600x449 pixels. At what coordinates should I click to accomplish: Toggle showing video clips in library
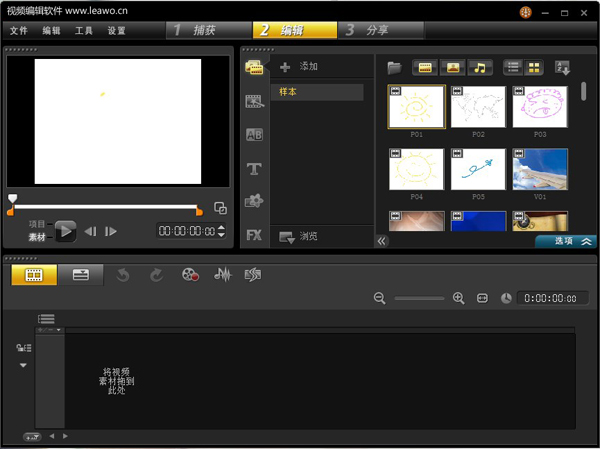[425, 68]
